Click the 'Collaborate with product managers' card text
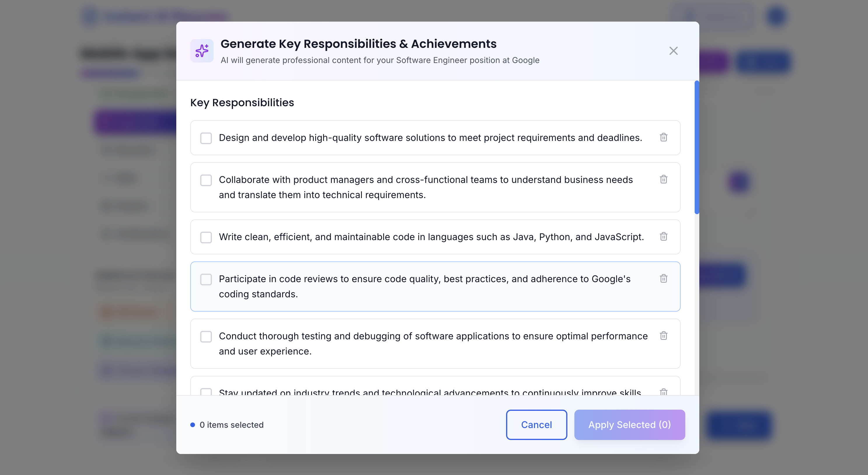 (x=426, y=187)
